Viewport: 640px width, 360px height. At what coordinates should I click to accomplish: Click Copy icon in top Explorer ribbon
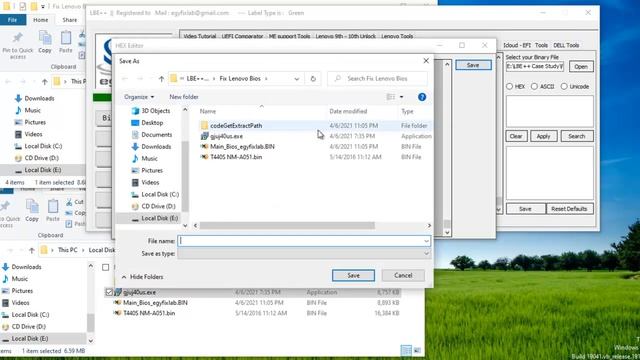coord(45,42)
